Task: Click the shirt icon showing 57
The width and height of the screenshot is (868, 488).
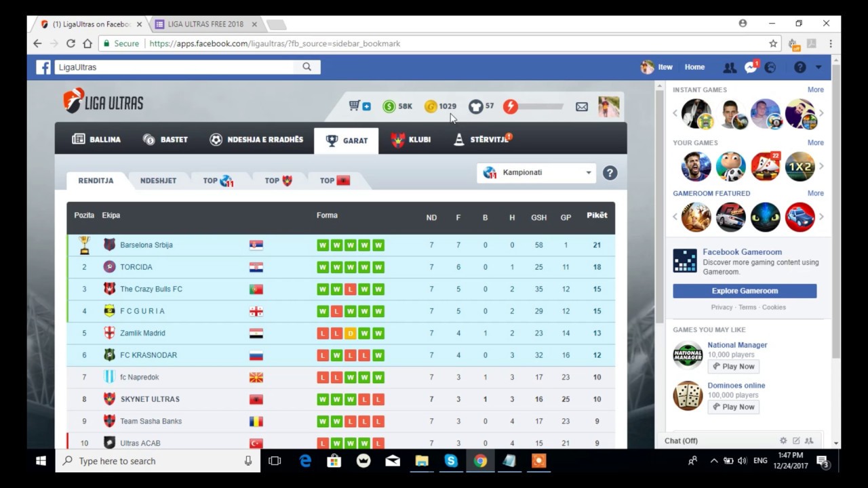Action: click(x=476, y=106)
